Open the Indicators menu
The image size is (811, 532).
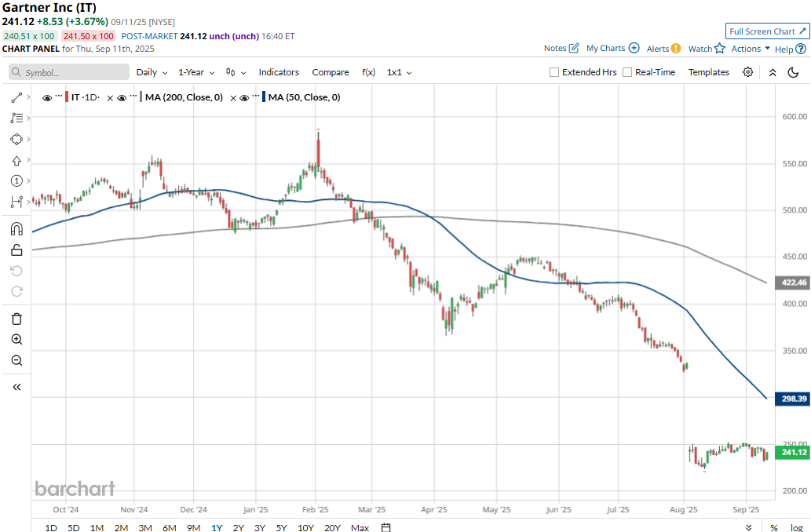coord(279,72)
